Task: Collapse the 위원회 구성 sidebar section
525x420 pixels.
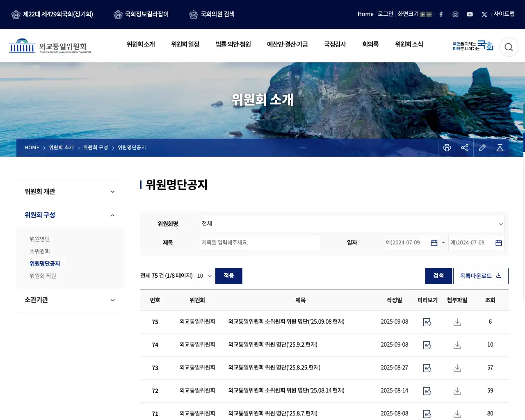Action: point(70,215)
